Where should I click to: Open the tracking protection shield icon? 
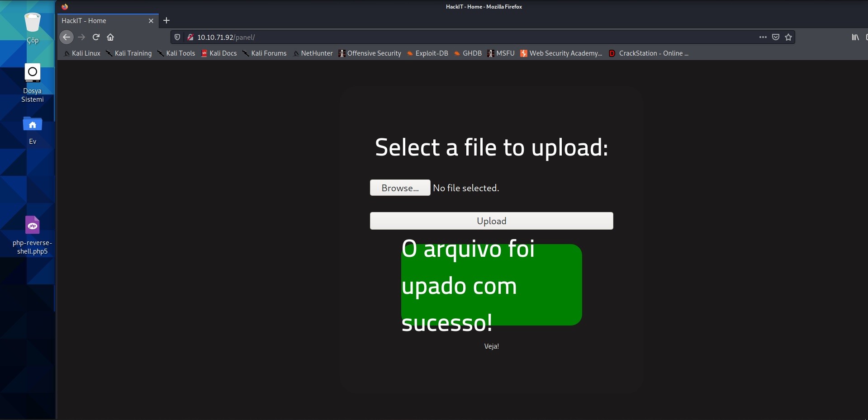click(x=177, y=37)
